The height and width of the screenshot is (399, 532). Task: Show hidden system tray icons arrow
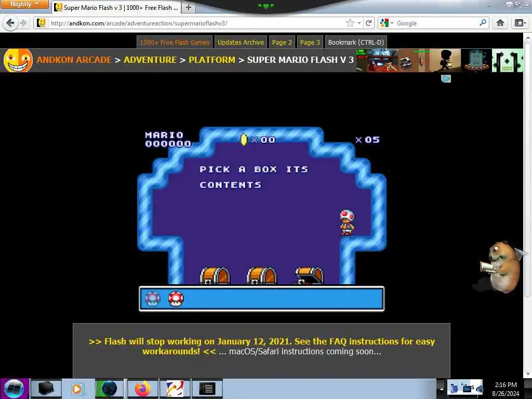click(442, 389)
